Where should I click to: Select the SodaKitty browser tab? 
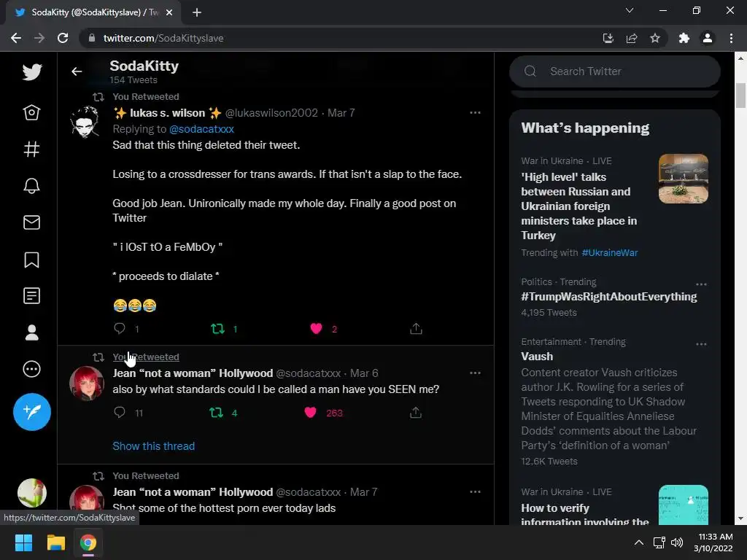pyautogui.click(x=90, y=12)
